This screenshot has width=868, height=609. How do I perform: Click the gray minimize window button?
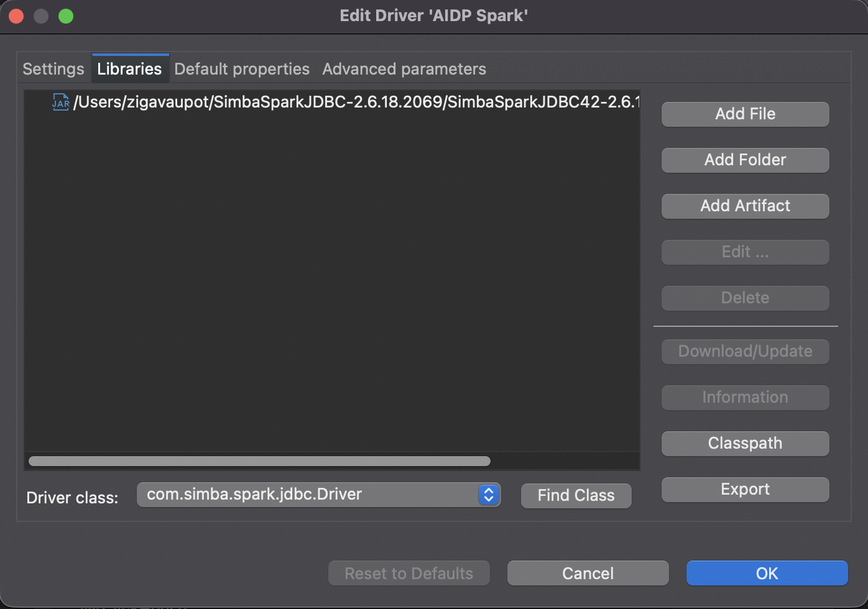coord(41,16)
